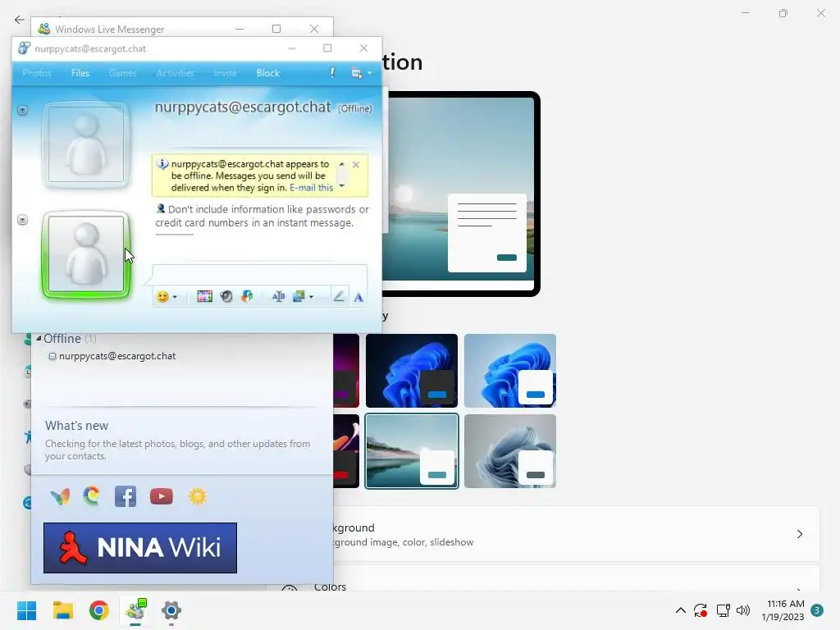
Task: Click the winks filmstrip icon
Action: [x=204, y=296]
